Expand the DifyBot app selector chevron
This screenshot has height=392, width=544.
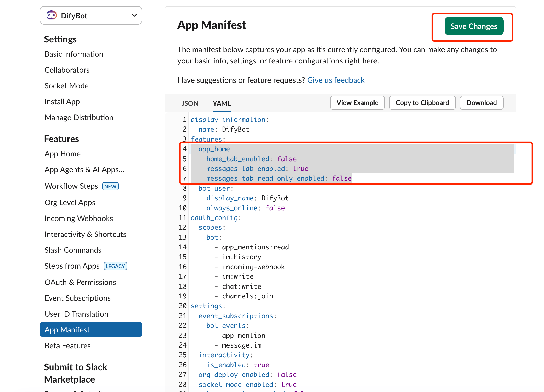(134, 16)
